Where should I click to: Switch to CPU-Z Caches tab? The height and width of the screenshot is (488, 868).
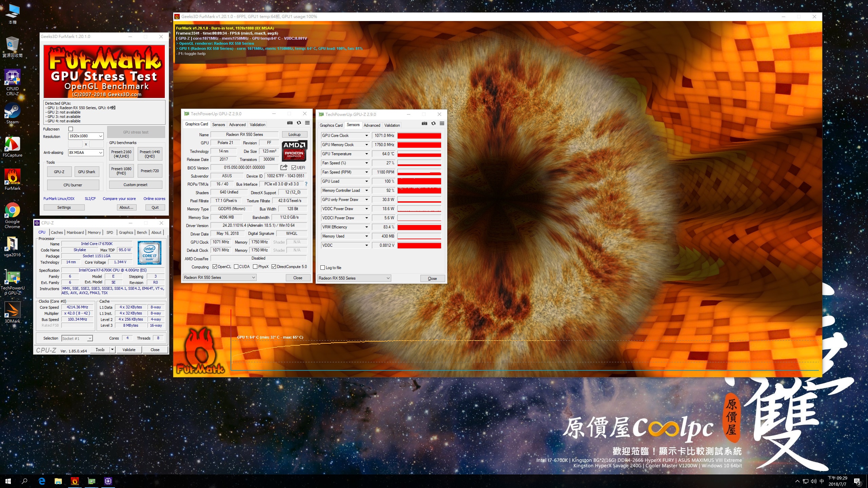[57, 232]
